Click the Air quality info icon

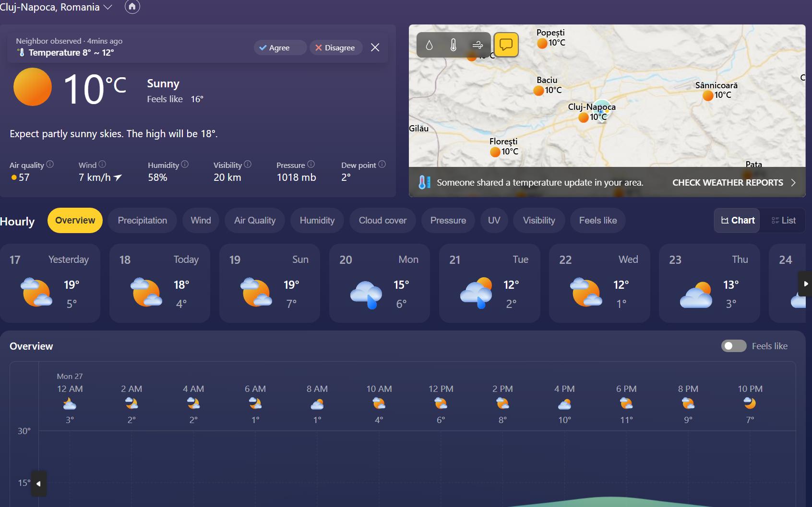pos(50,164)
